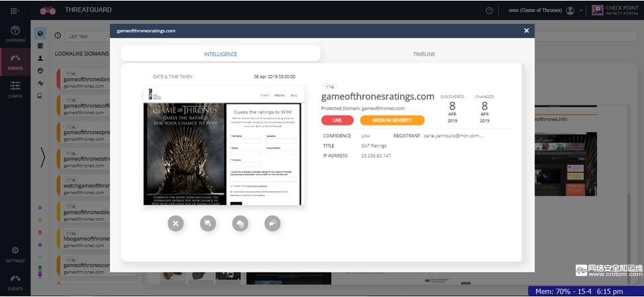Click the confidence value Low
This screenshot has width=644, height=297.
(366, 135)
